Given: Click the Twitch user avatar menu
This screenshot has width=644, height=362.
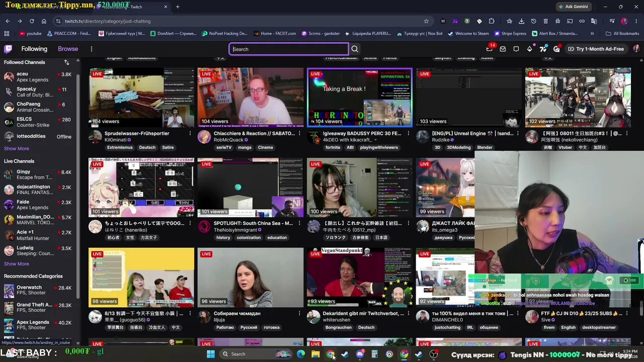Looking at the screenshot, I should click(x=636, y=49).
